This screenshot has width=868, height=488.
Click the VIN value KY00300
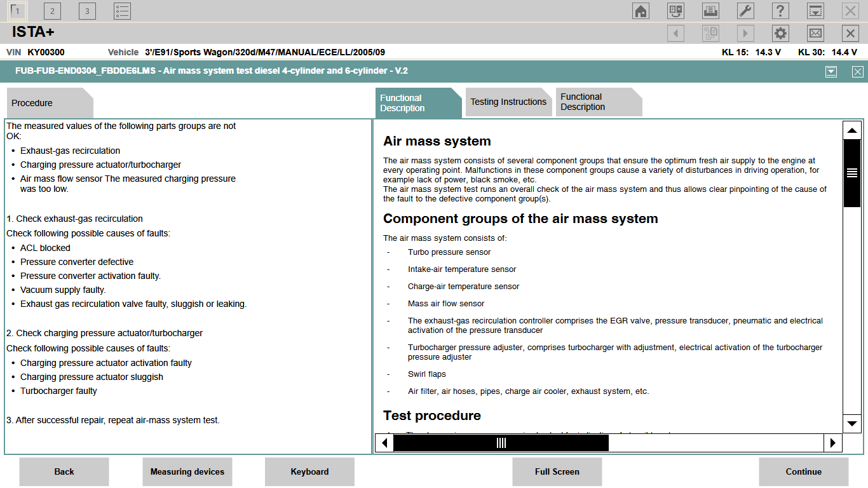pyautogui.click(x=46, y=52)
